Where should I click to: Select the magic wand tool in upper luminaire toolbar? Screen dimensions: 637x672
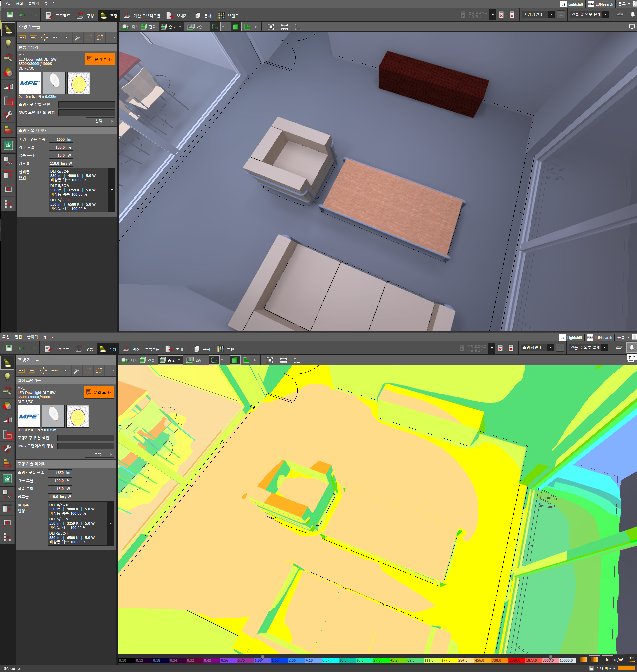(x=78, y=37)
